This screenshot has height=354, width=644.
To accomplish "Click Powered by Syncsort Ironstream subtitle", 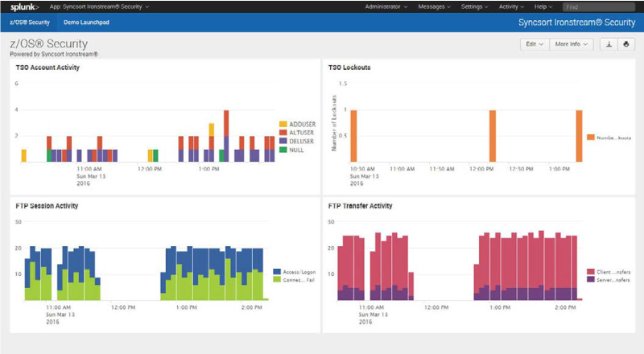I will [54, 54].
